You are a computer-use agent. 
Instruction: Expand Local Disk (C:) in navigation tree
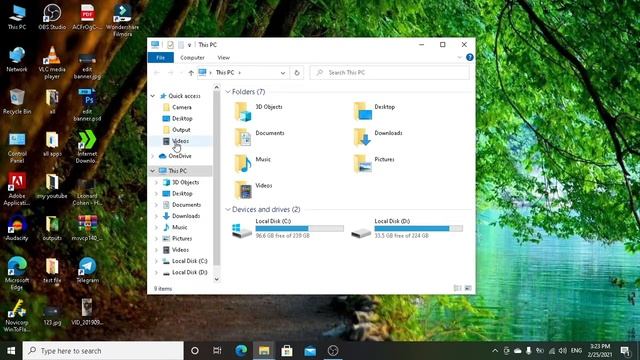click(x=157, y=261)
